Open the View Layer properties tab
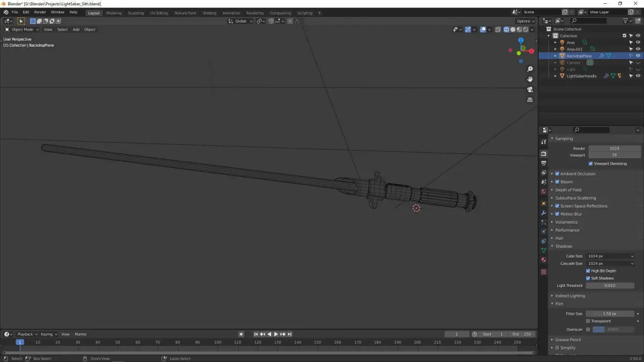 544,173
